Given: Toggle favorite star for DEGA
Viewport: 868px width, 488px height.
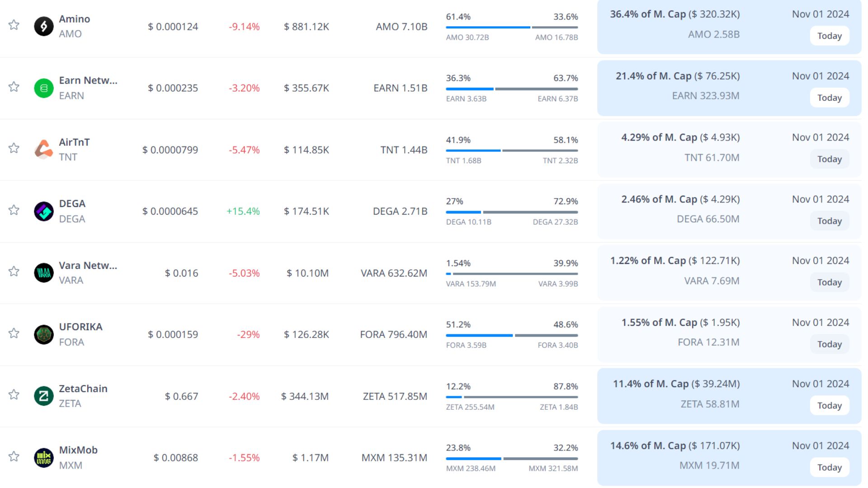Looking at the screenshot, I should (14, 210).
